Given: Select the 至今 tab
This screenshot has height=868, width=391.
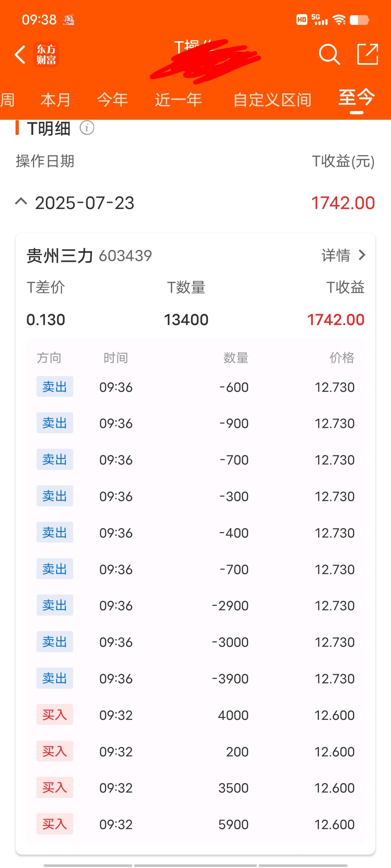Looking at the screenshot, I should 357,98.
